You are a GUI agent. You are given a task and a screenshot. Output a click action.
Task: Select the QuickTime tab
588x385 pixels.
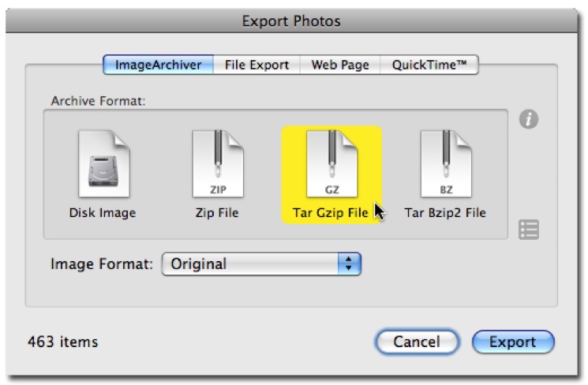click(x=429, y=65)
